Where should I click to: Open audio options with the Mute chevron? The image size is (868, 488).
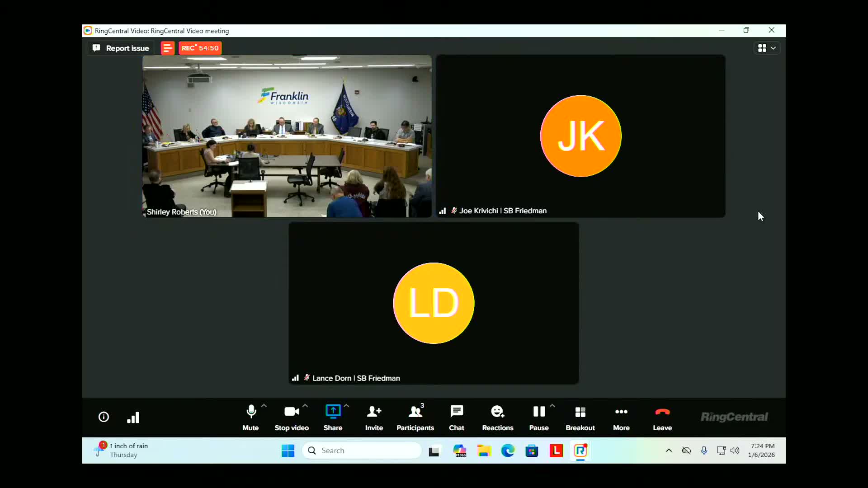(264, 405)
